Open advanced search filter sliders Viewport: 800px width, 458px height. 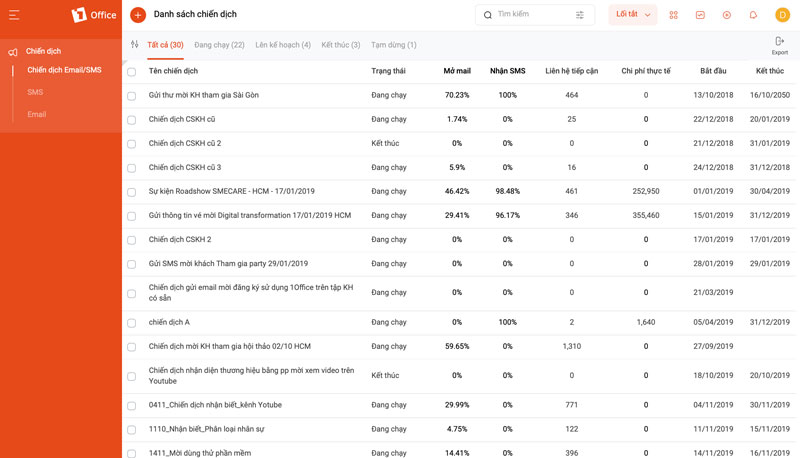point(580,15)
